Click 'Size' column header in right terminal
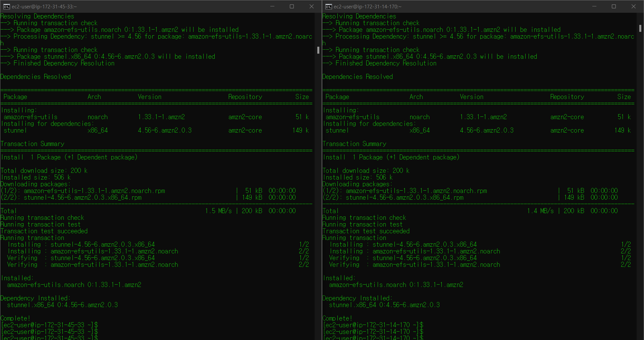 (624, 97)
